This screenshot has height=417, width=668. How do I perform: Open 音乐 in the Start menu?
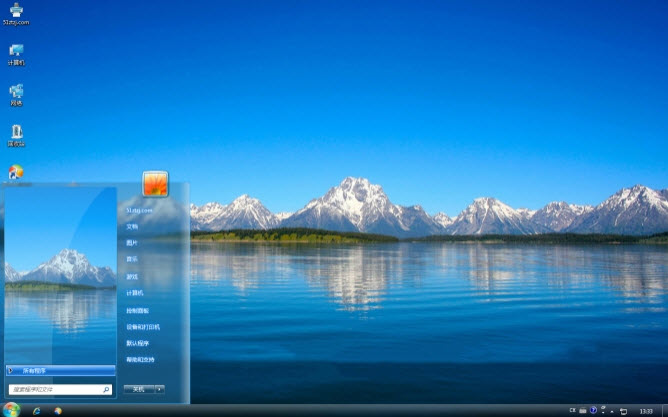point(132,259)
